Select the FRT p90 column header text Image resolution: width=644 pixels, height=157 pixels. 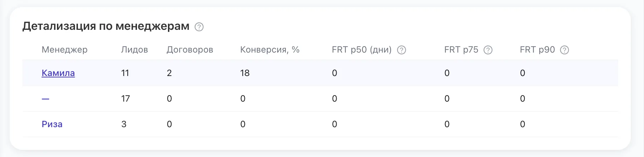(537, 50)
